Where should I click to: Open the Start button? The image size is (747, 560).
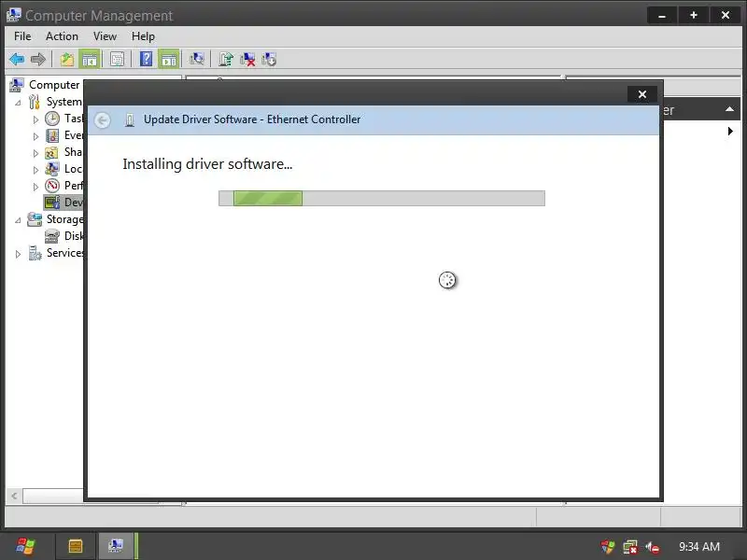(x=25, y=546)
